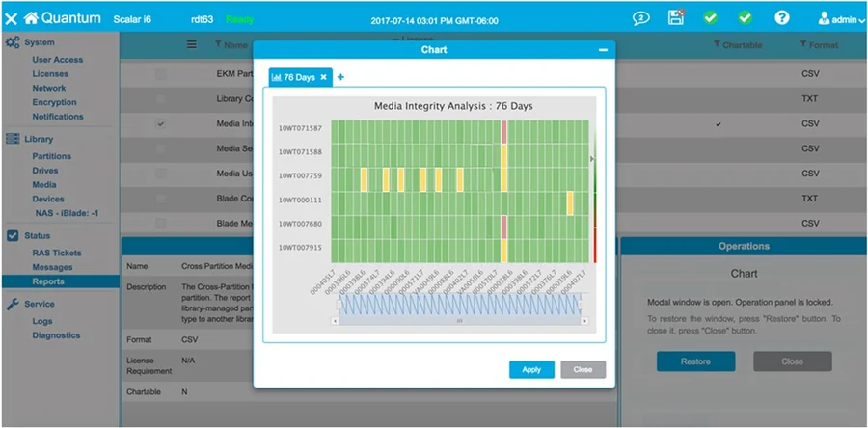The width and height of the screenshot is (868, 428).
Task: Toggle checkbox for the Media Us row
Action: 160,174
